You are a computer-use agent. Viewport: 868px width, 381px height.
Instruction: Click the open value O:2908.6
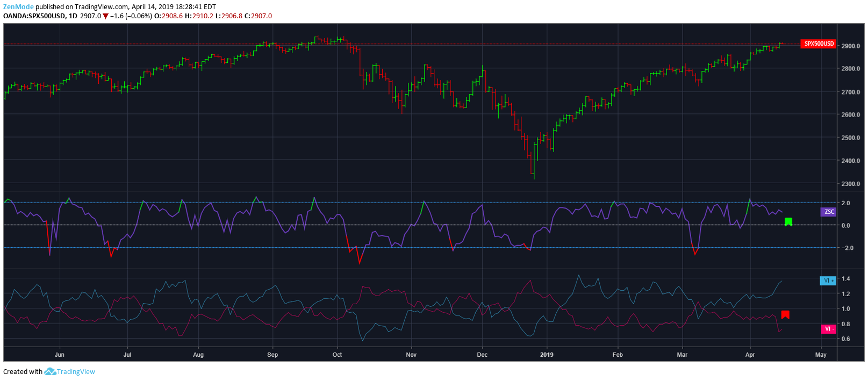coord(169,16)
